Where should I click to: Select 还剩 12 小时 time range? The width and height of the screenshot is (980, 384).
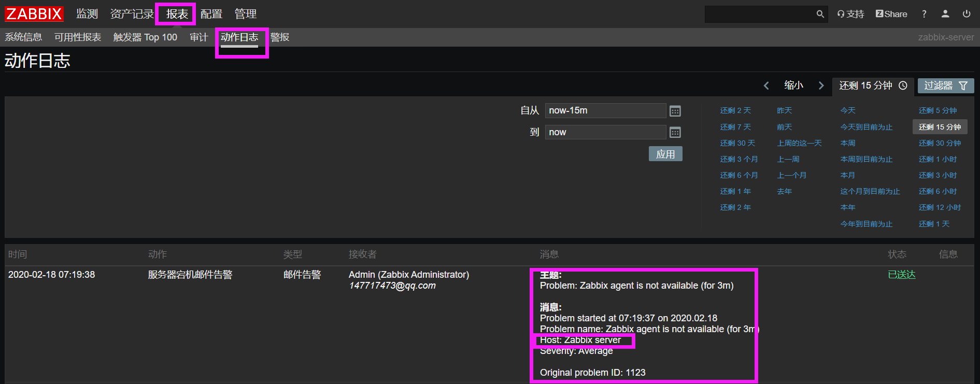[x=940, y=207]
